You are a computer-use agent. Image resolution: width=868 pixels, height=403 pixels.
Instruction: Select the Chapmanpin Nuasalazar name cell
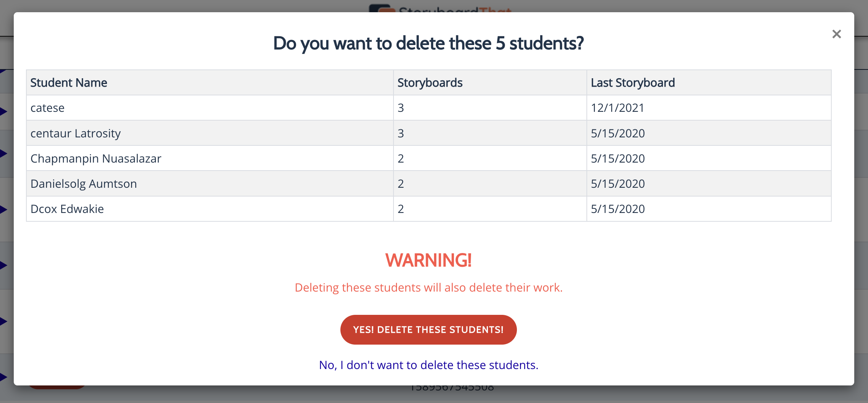[210, 158]
